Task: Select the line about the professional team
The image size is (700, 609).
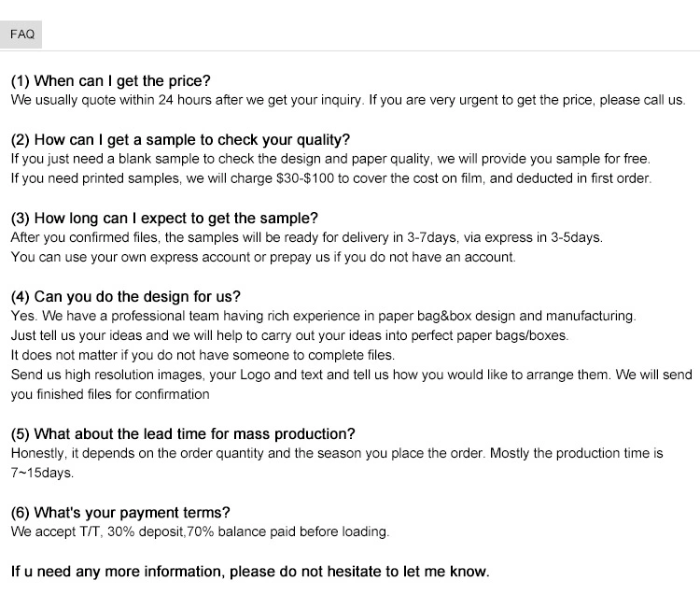Action: tap(323, 316)
